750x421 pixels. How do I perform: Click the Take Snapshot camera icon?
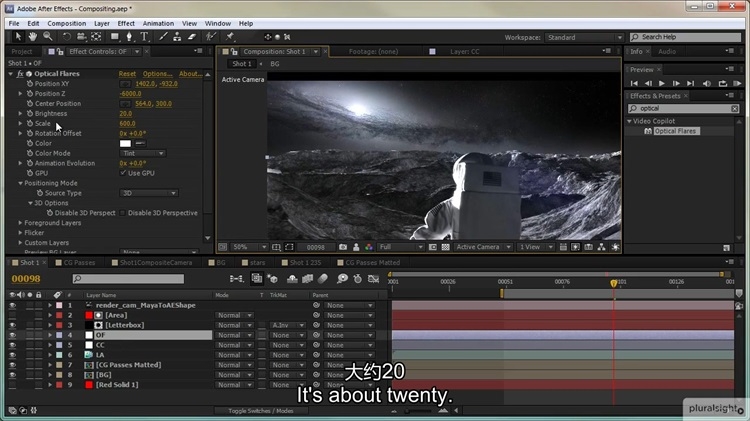(x=343, y=247)
